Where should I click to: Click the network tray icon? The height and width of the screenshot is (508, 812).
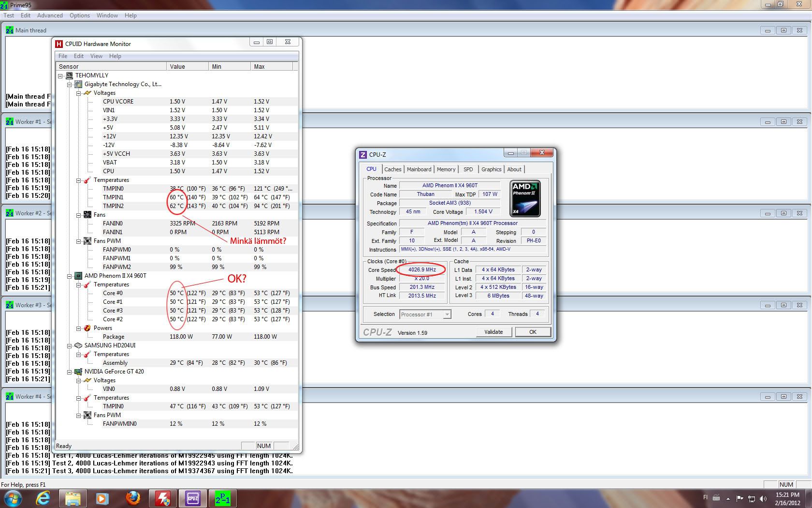pos(752,498)
